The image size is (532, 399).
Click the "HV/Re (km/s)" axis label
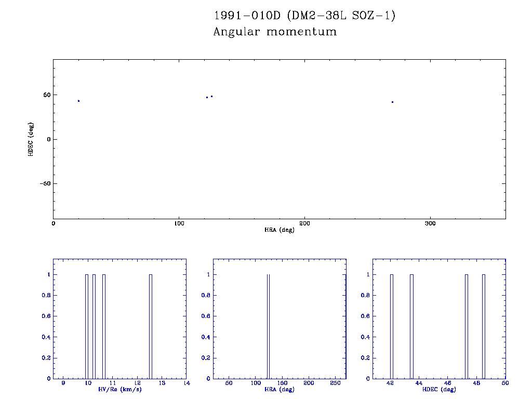click(119, 390)
